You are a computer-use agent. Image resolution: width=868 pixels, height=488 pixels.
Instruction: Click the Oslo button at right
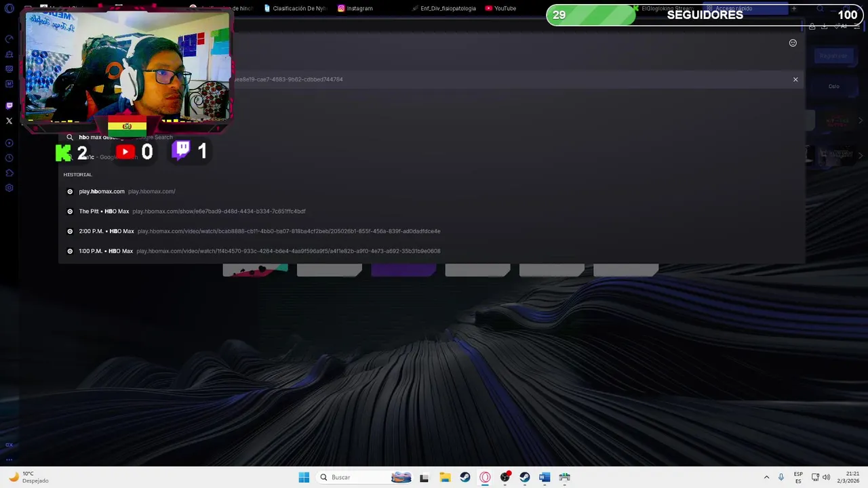click(x=833, y=86)
